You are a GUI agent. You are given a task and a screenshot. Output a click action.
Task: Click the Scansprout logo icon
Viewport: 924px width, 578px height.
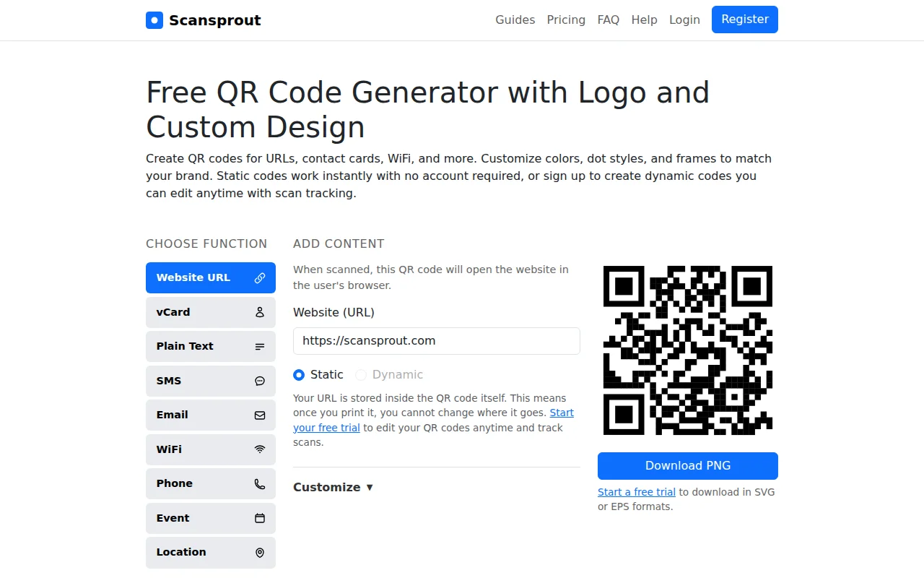[154, 20]
